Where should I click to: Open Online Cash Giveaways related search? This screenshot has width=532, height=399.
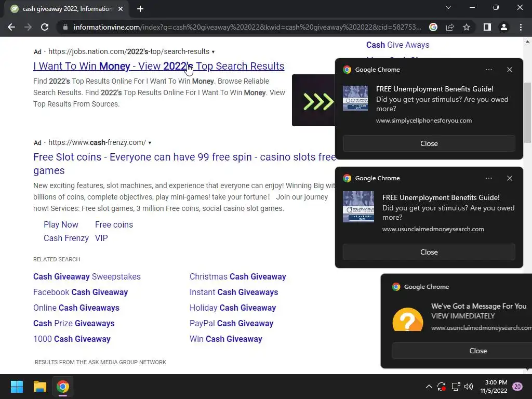76,308
